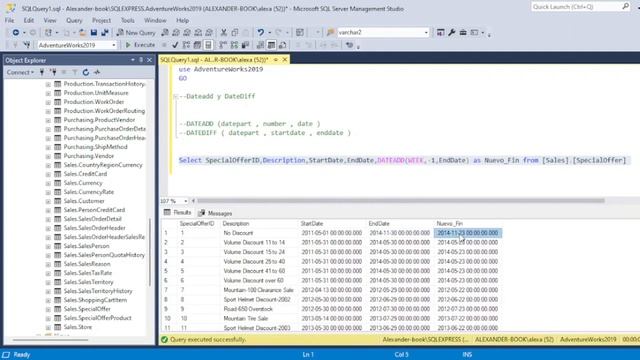The height and width of the screenshot is (360, 640).
Task: Click the Find in Files icon
Action: (x=331, y=33)
